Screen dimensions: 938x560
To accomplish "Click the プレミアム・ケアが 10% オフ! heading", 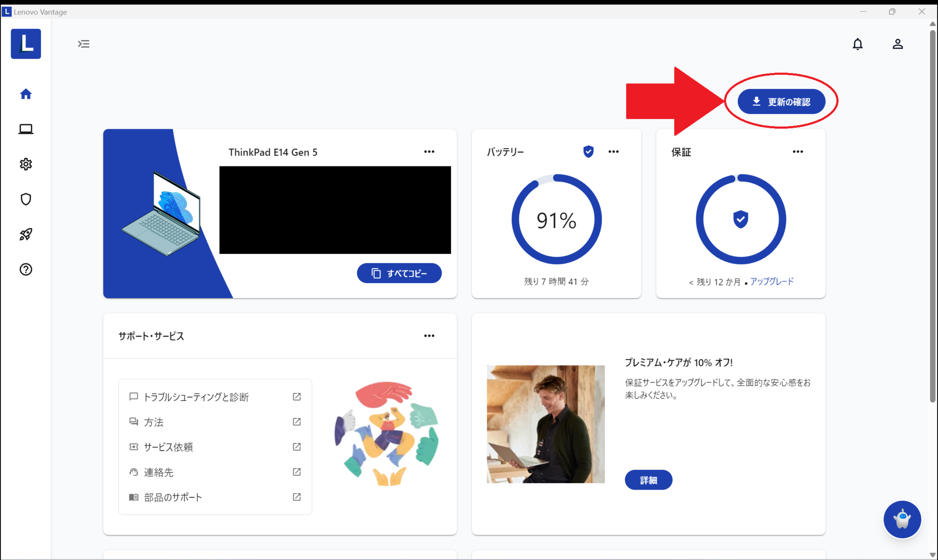I will point(679,362).
